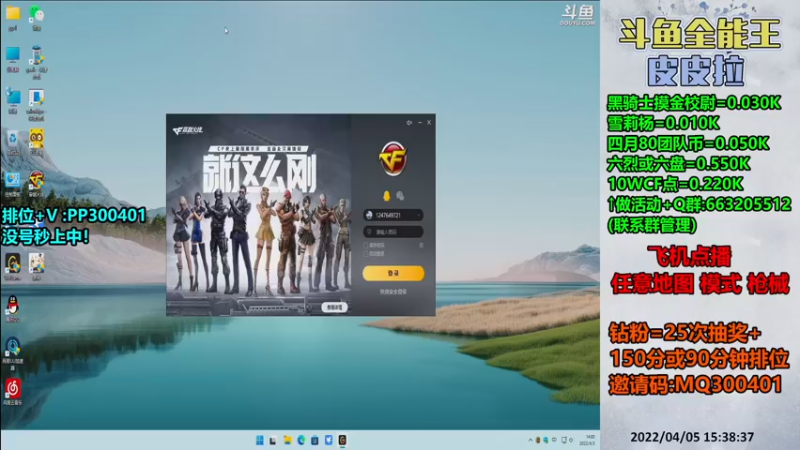
Task: Close the CrossFire launcher window
Action: coord(429,122)
